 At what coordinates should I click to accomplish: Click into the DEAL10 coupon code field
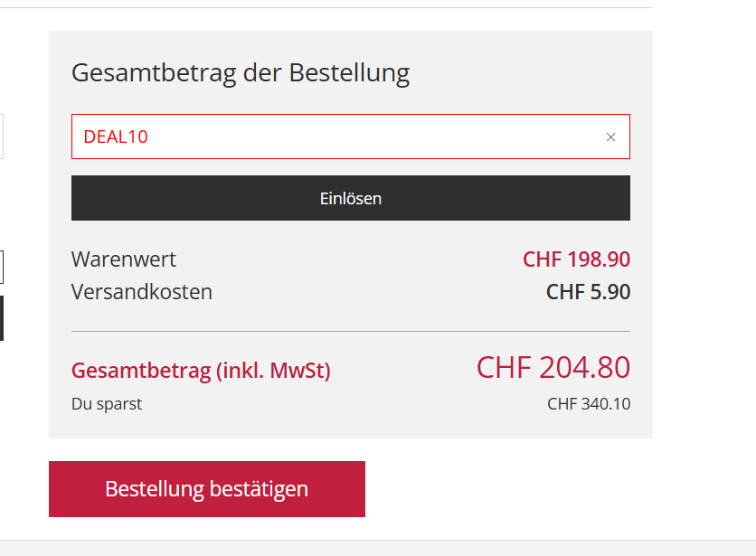[335, 137]
